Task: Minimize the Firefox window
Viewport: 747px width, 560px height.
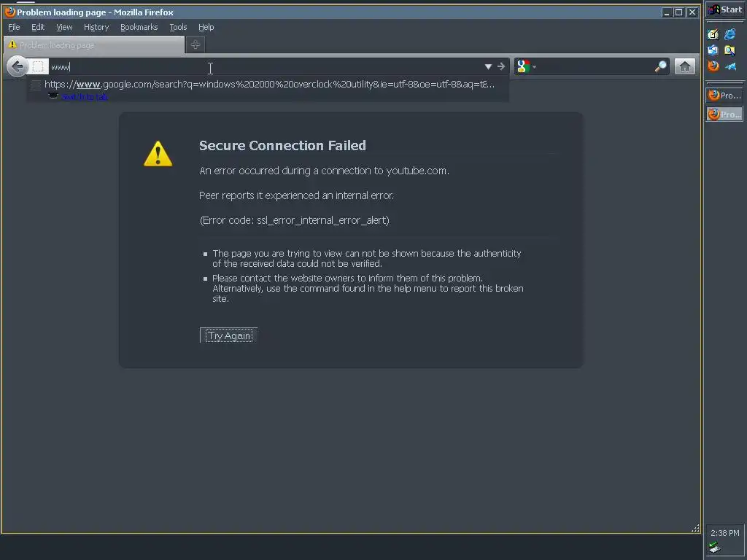Action: coord(667,12)
